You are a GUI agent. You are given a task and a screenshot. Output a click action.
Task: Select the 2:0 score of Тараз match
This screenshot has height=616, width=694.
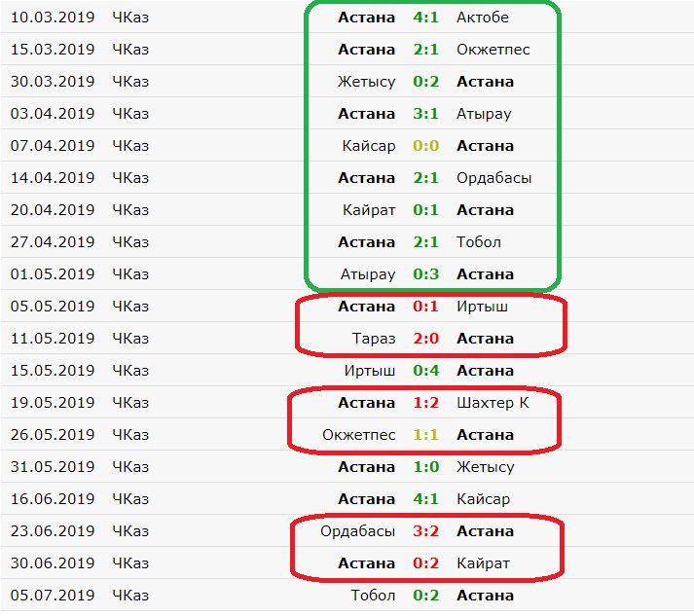pyautogui.click(x=426, y=339)
